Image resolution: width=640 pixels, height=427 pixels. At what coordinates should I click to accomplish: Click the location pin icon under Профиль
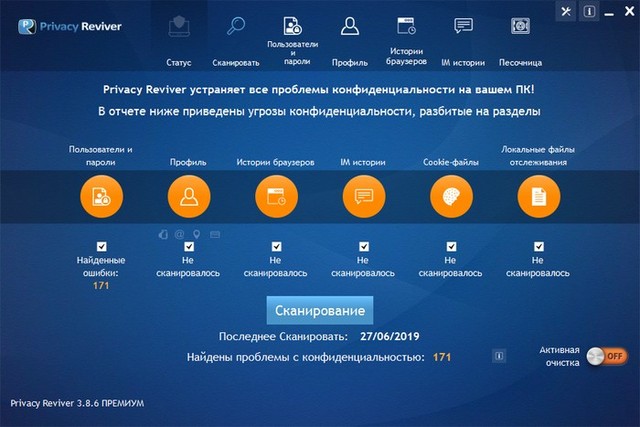197,234
